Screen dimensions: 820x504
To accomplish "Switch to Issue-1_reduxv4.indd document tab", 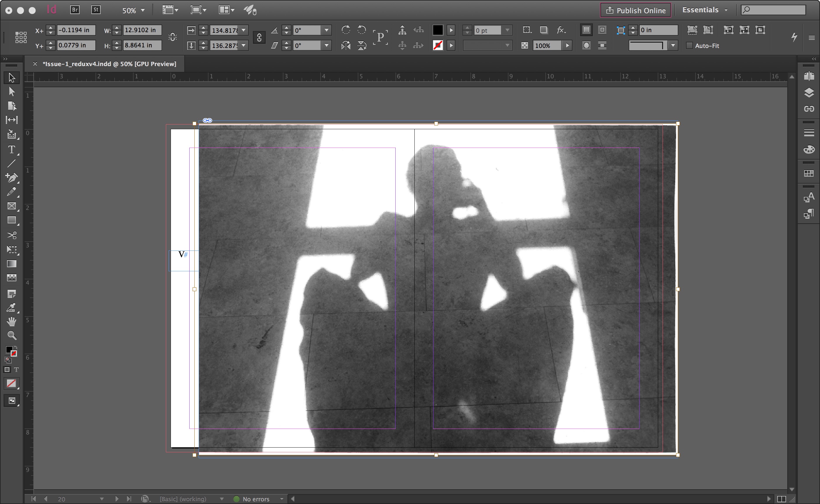I will click(x=109, y=64).
